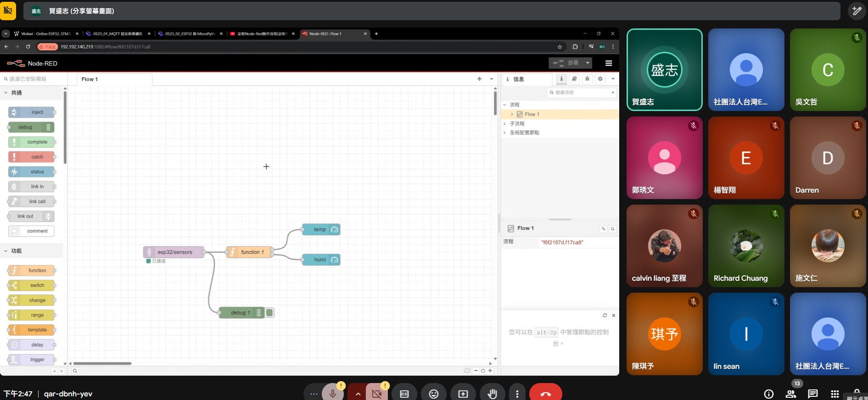Viewport: 868px width, 400px height.
Task: Leave the Meet call
Action: (546, 394)
